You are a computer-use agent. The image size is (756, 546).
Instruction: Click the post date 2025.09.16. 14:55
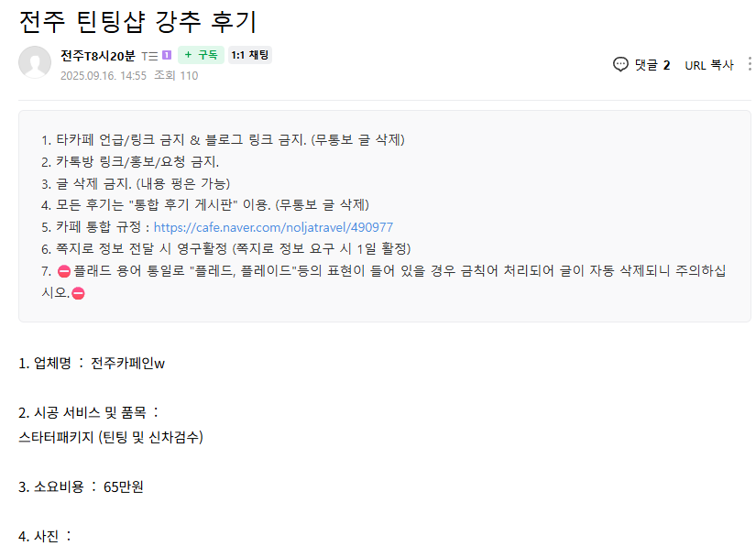(104, 76)
